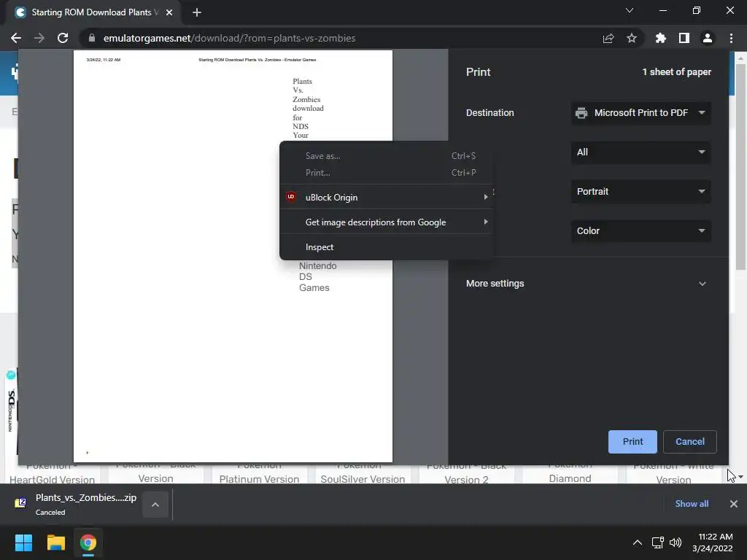
Task: Click the blue Print button
Action: pos(632,441)
